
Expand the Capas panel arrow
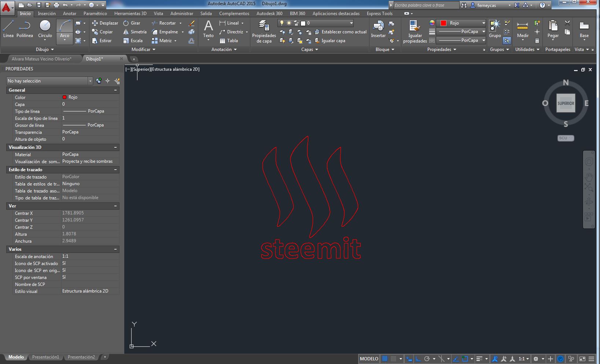click(x=316, y=49)
